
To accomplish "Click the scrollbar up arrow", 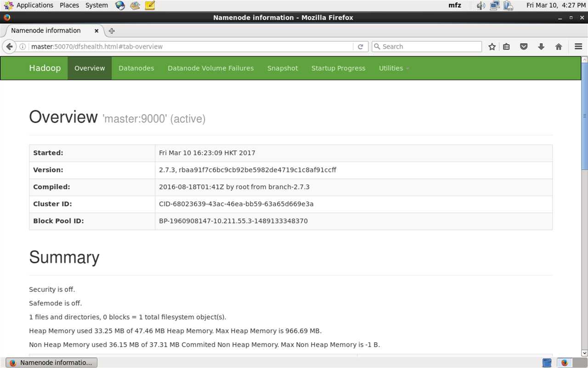I will 584,59.
